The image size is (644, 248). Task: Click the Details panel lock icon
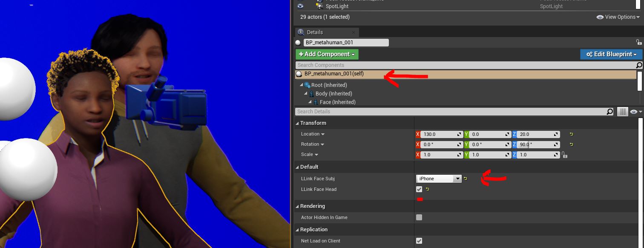[638, 42]
